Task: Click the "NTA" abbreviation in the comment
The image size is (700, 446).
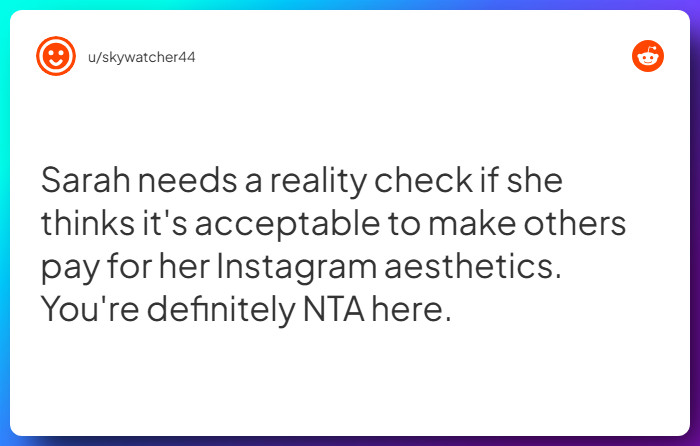Action: tap(334, 309)
